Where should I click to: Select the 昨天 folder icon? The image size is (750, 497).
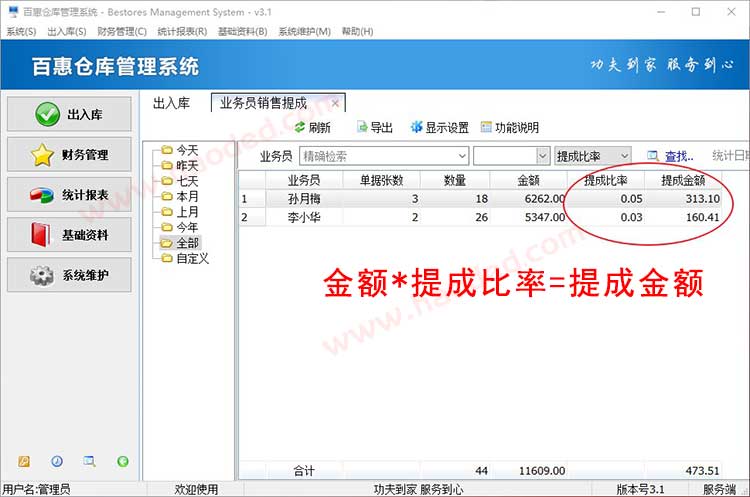166,166
